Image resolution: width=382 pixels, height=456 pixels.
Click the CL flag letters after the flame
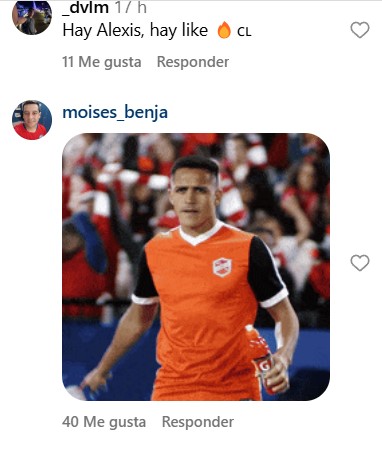[x=244, y=32]
